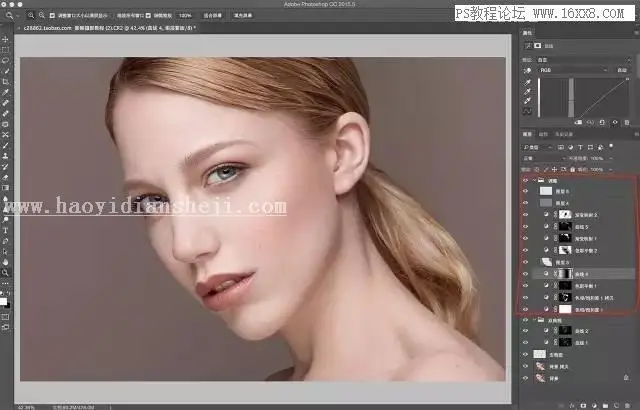Toggle the layer filtering on/off switch

[x=611, y=146]
